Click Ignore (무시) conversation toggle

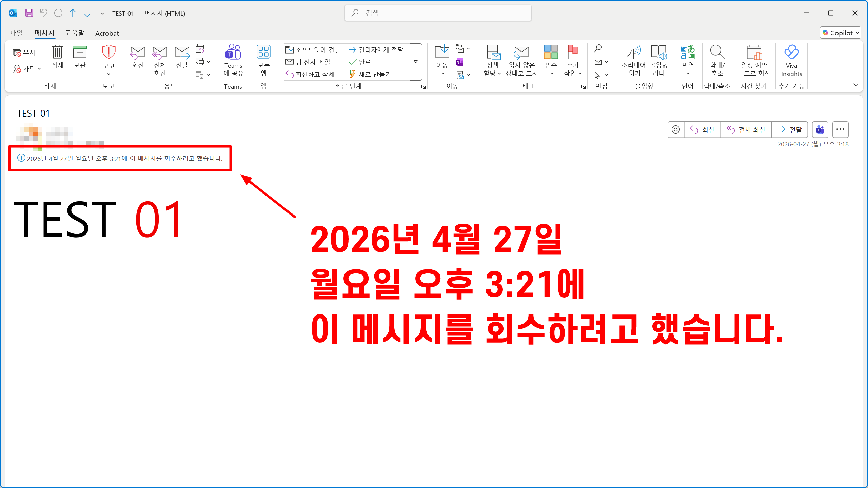pyautogui.click(x=24, y=53)
